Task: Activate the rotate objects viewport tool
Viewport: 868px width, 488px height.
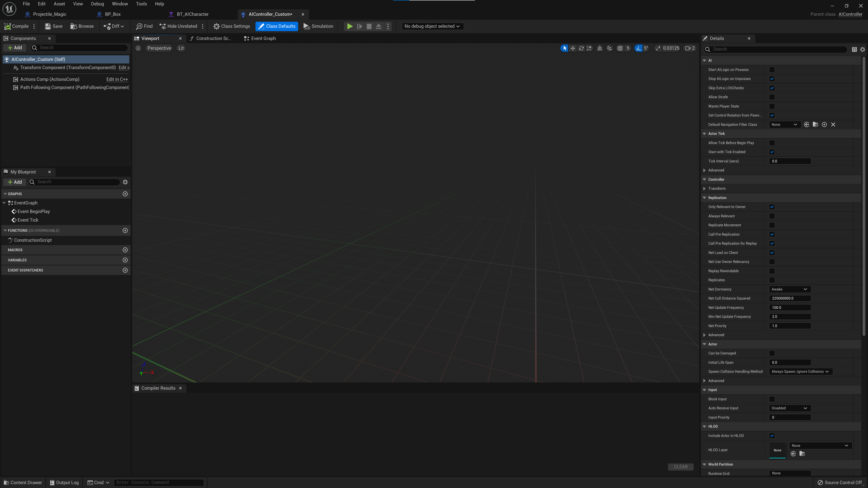Action: pyautogui.click(x=581, y=48)
